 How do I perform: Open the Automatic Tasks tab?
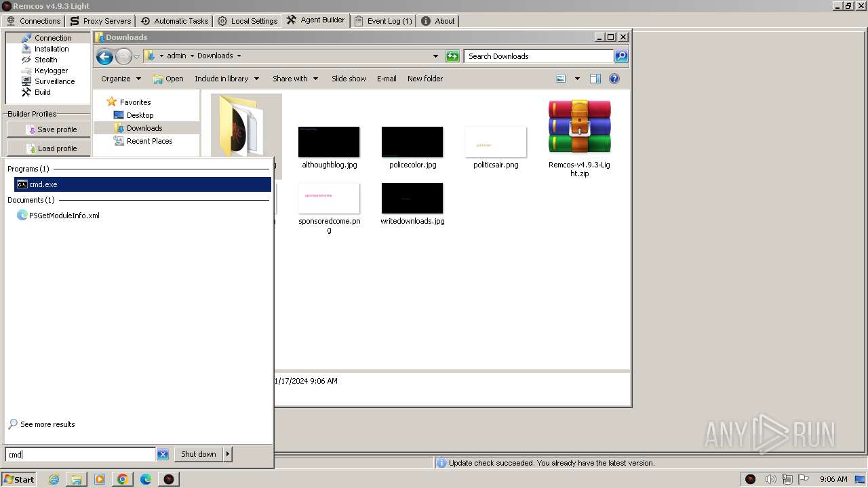[x=174, y=21]
